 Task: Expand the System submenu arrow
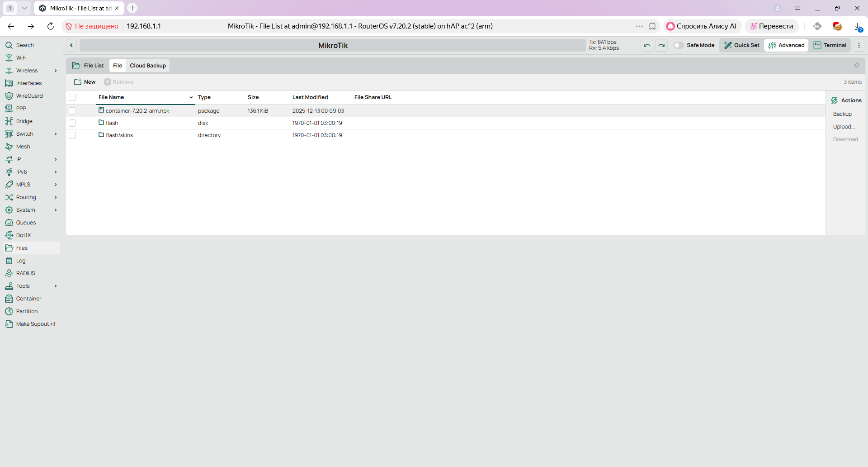click(56, 210)
